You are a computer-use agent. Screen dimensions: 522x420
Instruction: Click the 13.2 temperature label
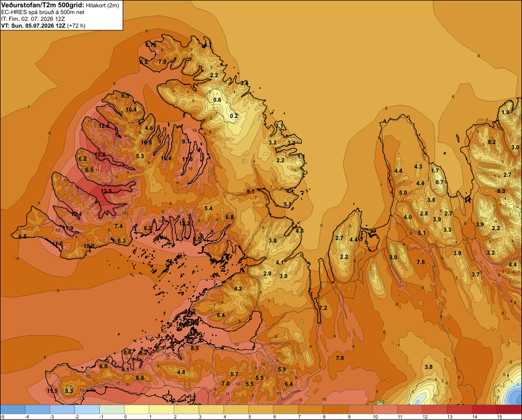click(x=100, y=155)
